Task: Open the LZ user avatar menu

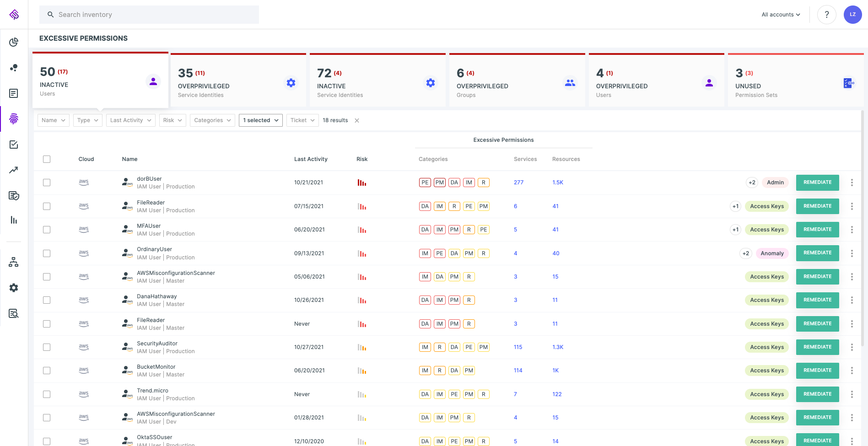Action: click(853, 15)
